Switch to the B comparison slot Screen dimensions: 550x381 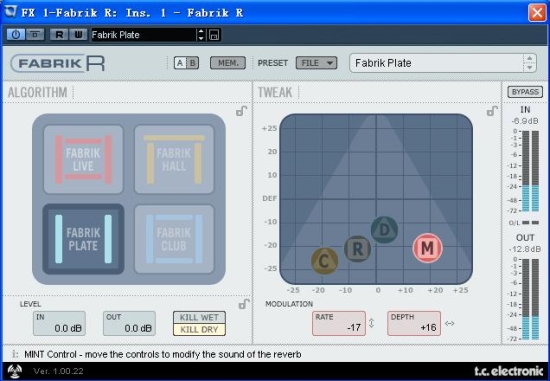pyautogui.click(x=193, y=63)
